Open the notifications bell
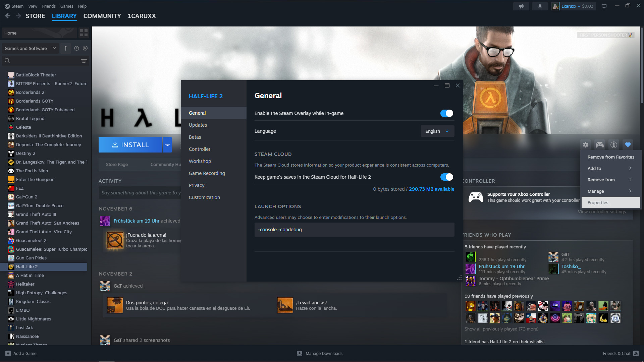The height and width of the screenshot is (362, 644). (x=540, y=6)
